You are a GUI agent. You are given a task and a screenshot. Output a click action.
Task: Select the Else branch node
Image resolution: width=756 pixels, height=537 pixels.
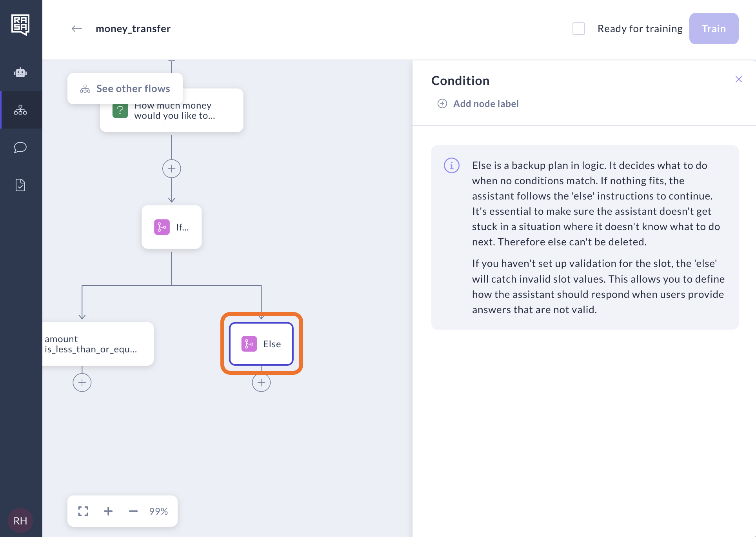[261, 344]
